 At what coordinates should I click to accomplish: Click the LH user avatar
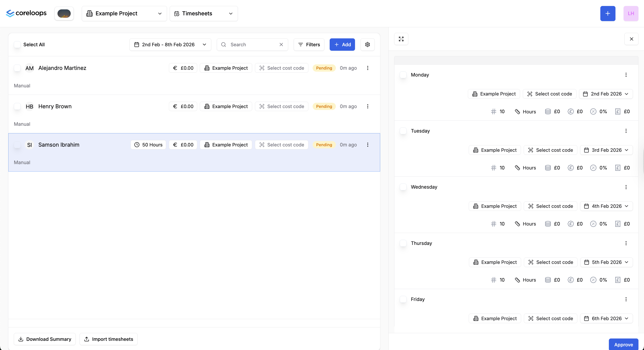click(x=631, y=13)
